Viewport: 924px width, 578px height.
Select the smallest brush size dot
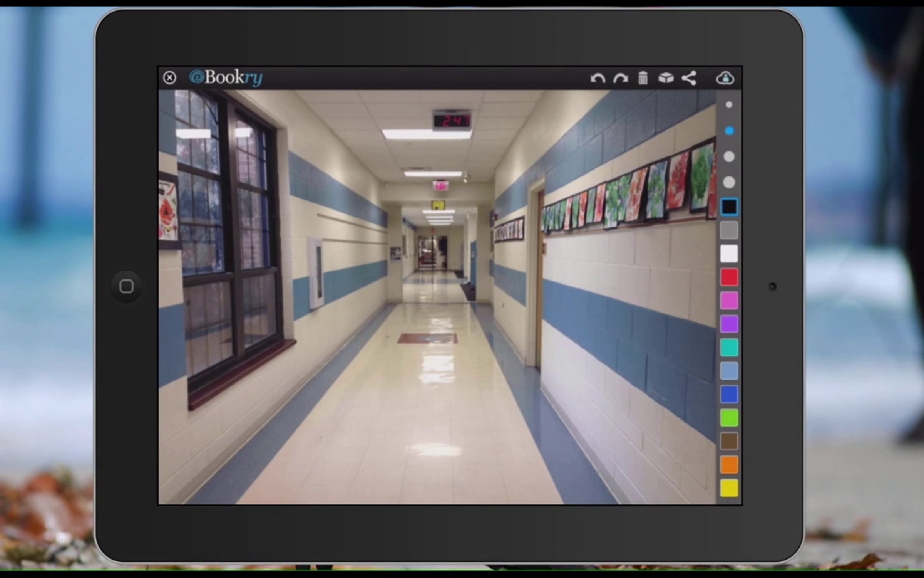[729, 104]
